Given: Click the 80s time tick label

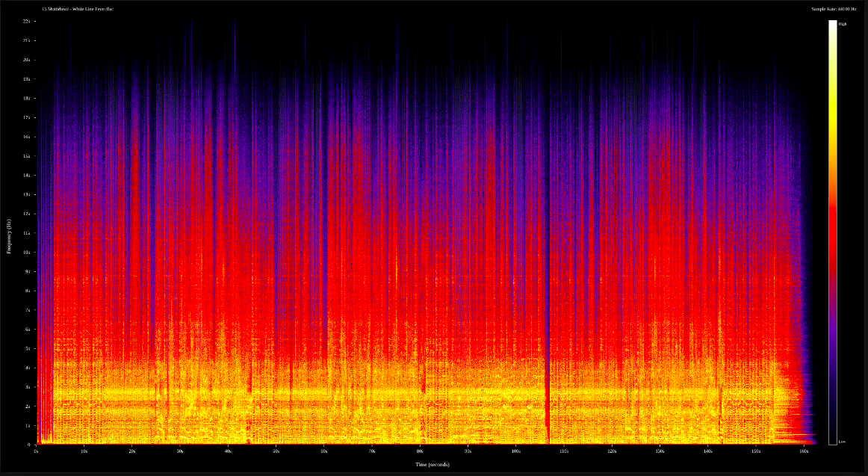Looking at the screenshot, I should 420,451.
